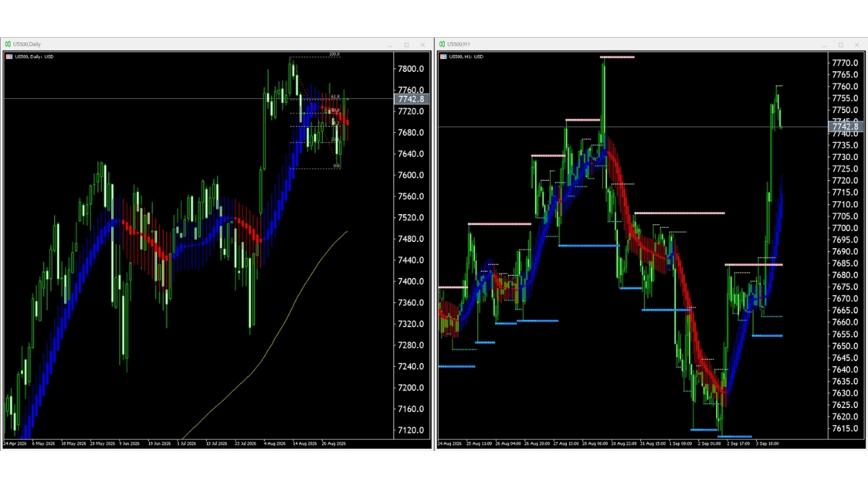Viewport: 868px width, 488px height.
Task: Click the flag icon beside US500, Daily: USD
Action: coord(9,56)
